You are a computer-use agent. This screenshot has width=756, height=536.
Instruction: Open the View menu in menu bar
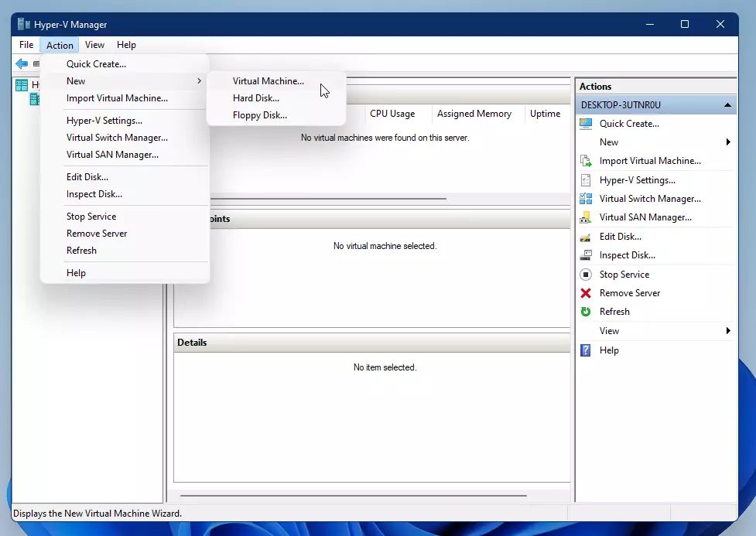pyautogui.click(x=94, y=45)
